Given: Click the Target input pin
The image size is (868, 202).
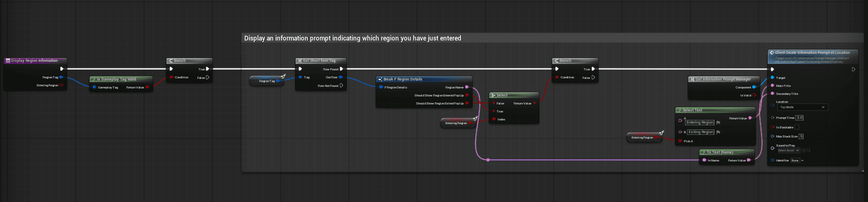Looking at the screenshot, I should pos(773,78).
